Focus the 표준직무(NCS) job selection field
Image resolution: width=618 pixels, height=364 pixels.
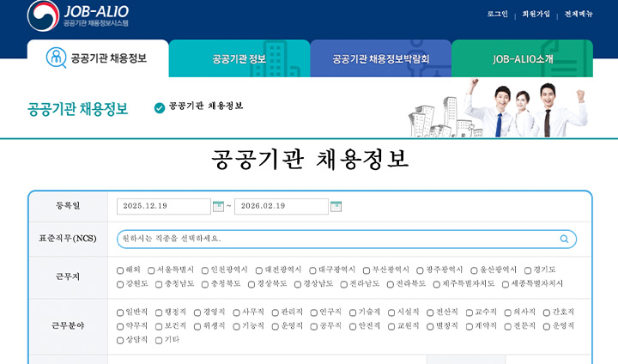[347, 239]
